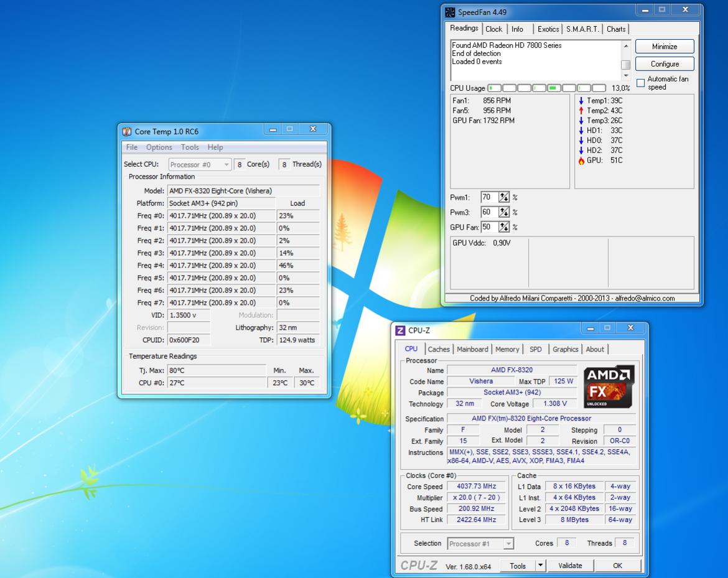Switch to SpeedFan Charts tab
The height and width of the screenshot is (578, 728).
click(616, 29)
